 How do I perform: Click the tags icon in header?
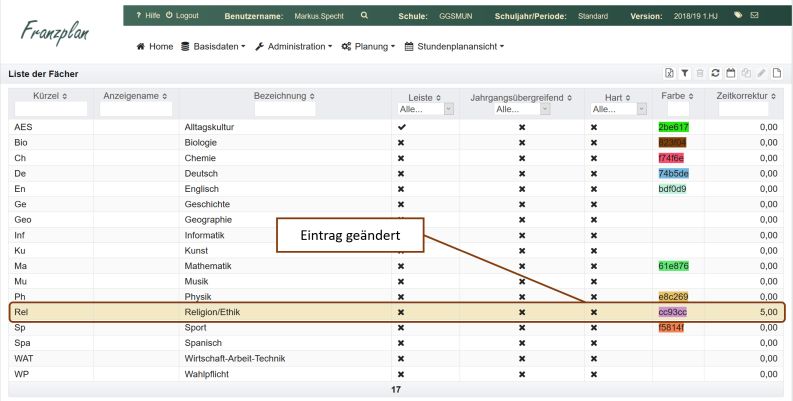(738, 16)
